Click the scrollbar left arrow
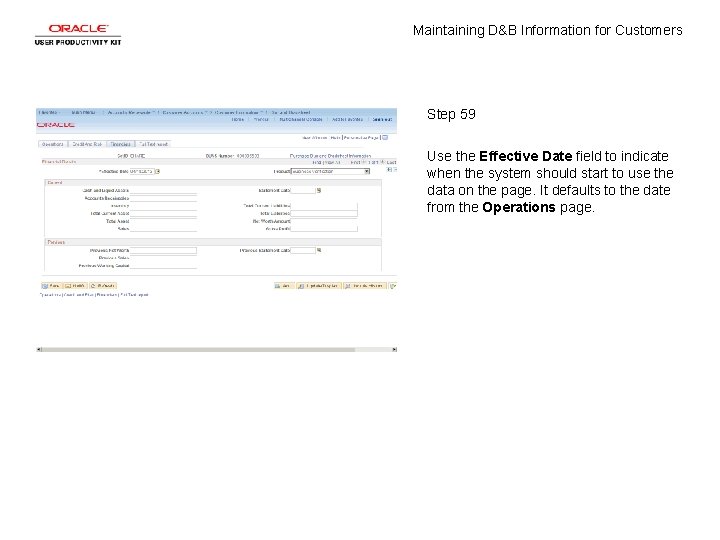The height and width of the screenshot is (540, 720). click(39, 349)
